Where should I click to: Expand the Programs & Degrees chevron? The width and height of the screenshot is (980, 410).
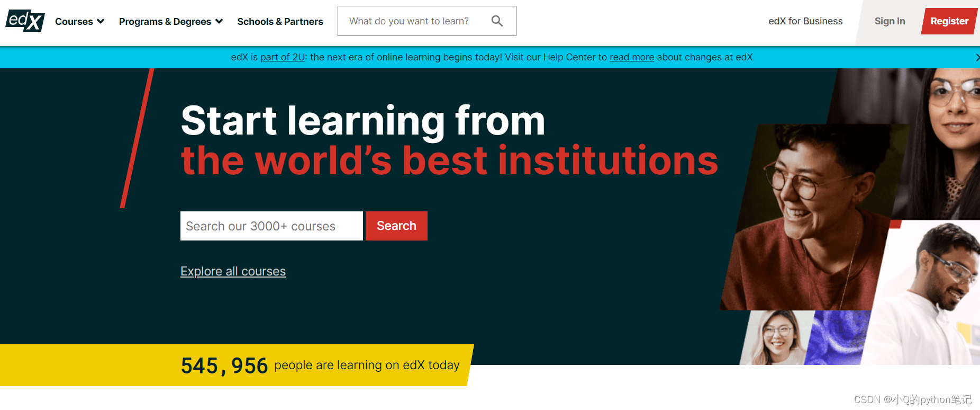click(x=219, y=21)
